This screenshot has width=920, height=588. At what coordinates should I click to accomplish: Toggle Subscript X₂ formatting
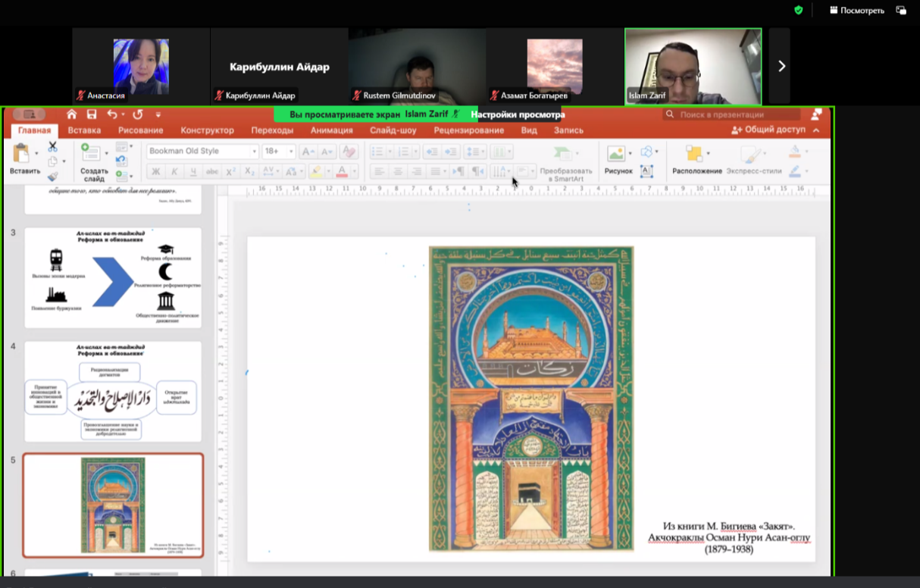pos(249,172)
